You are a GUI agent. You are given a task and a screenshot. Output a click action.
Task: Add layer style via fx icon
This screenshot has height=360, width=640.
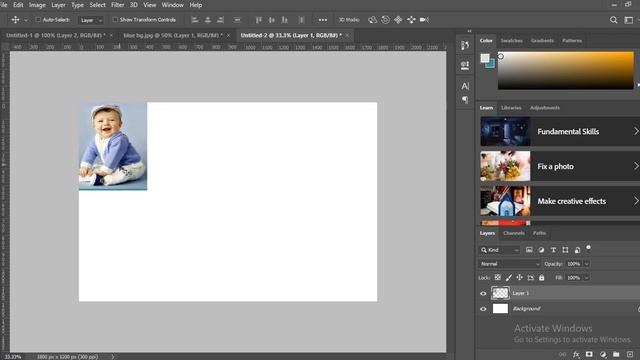pyautogui.click(x=576, y=354)
